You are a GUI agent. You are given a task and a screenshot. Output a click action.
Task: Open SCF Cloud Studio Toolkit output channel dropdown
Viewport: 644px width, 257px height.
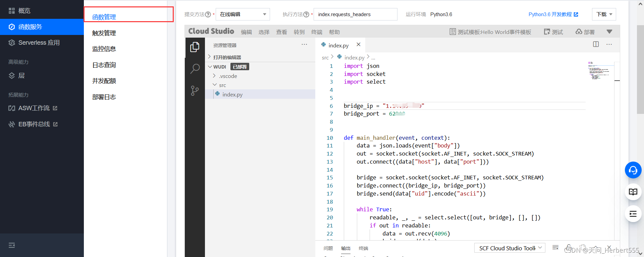pyautogui.click(x=510, y=248)
